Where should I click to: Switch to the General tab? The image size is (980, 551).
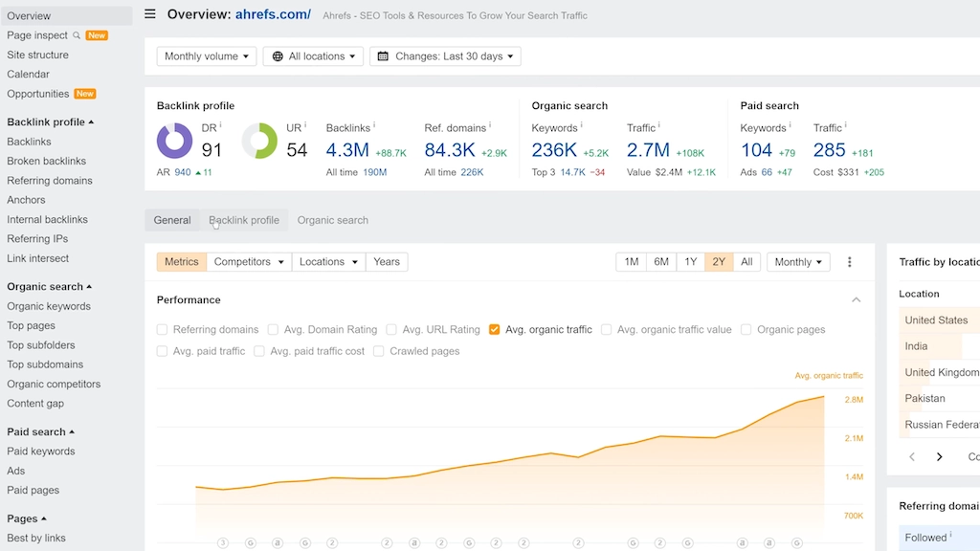click(x=172, y=220)
